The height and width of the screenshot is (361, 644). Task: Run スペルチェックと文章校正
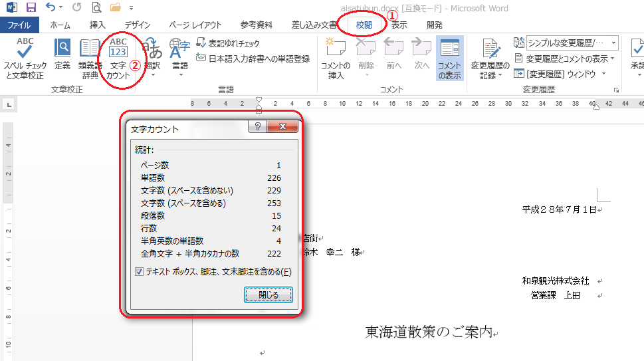tap(25, 59)
